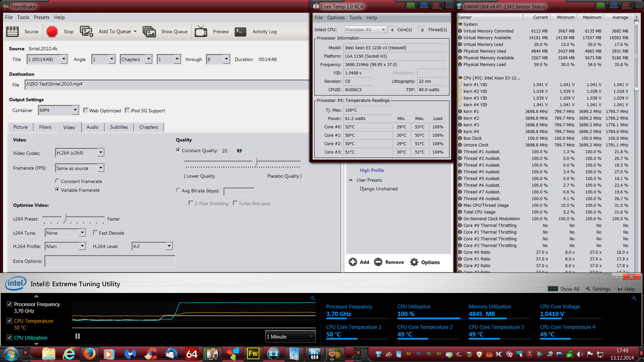Image resolution: width=644 pixels, height=362 pixels.
Task: Uncheck CPU Utilization in Intel XTU
Action: [x=9, y=338]
